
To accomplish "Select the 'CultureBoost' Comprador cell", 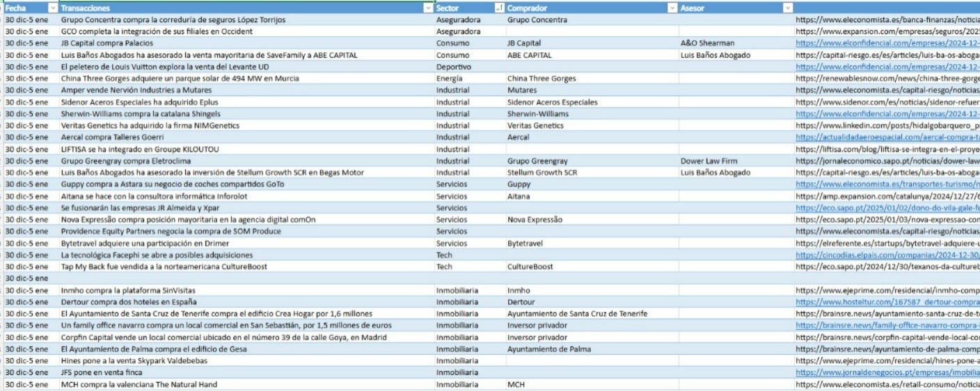I will [592, 267].
